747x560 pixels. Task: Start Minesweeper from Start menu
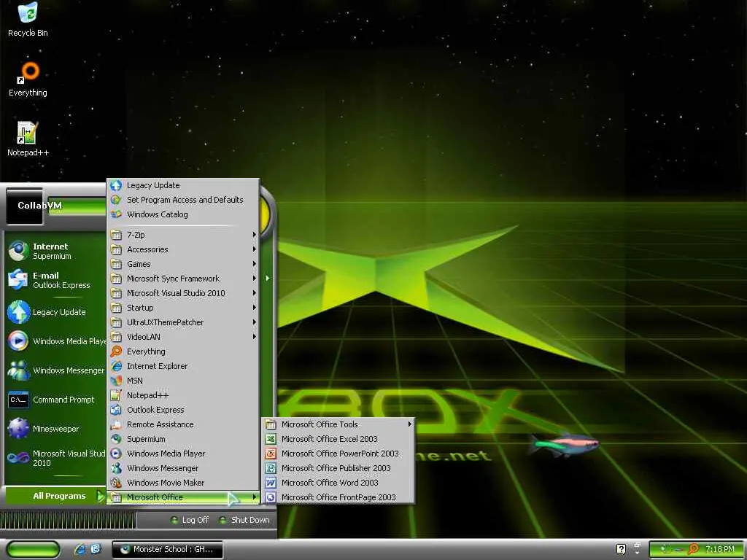(x=18, y=429)
